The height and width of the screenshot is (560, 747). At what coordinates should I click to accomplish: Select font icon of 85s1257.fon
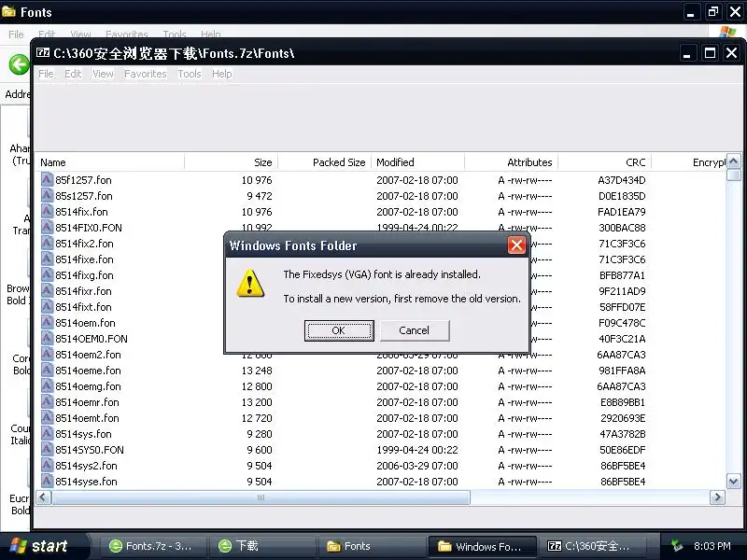click(x=47, y=195)
